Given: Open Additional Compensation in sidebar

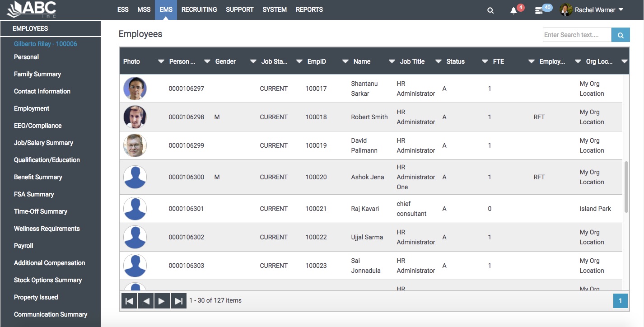Looking at the screenshot, I should click(50, 263).
